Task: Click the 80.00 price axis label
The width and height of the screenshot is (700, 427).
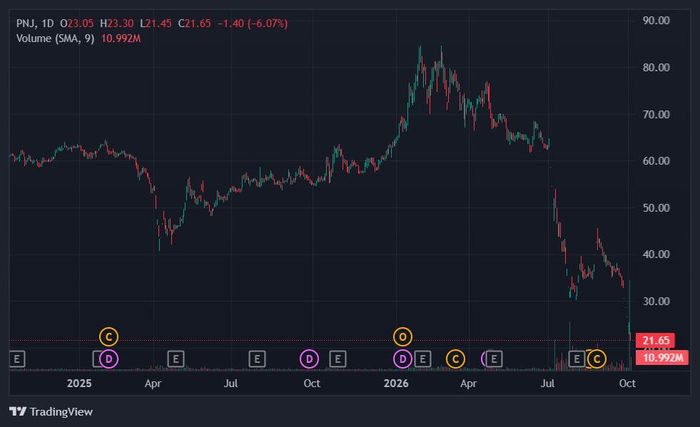Action: pos(656,67)
